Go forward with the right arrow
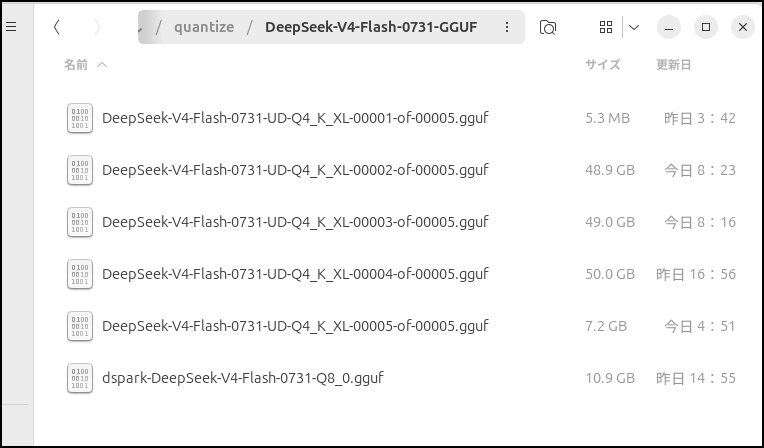Screen dimensions: 764x448 (97, 27)
